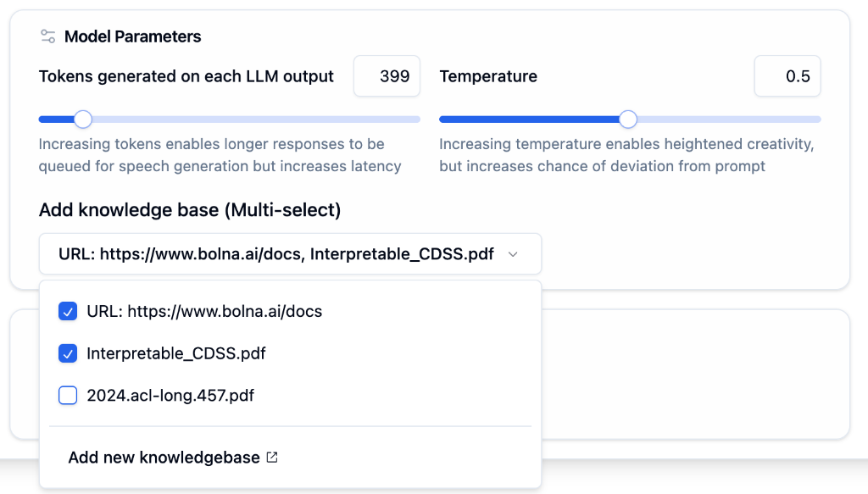Click the external-link icon next to Add new knowledgebase

[271, 457]
